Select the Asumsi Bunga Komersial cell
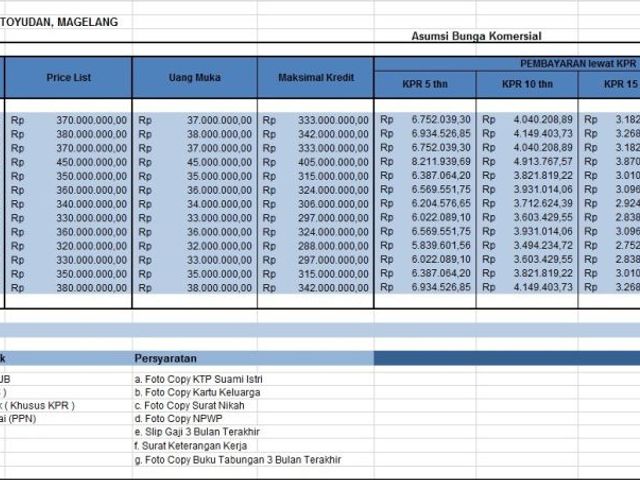The height and width of the screenshot is (480, 640). pyautogui.click(x=476, y=36)
